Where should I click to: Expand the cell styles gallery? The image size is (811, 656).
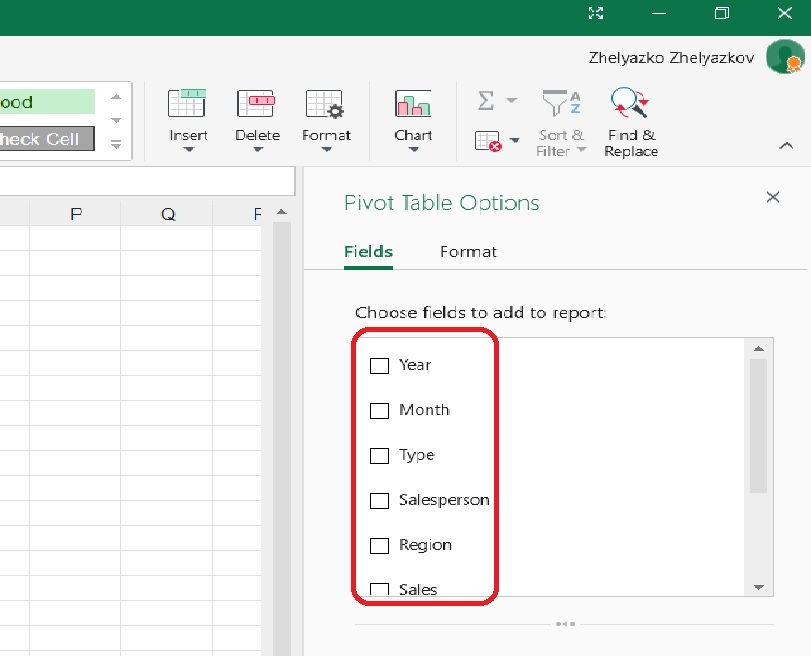(116, 144)
